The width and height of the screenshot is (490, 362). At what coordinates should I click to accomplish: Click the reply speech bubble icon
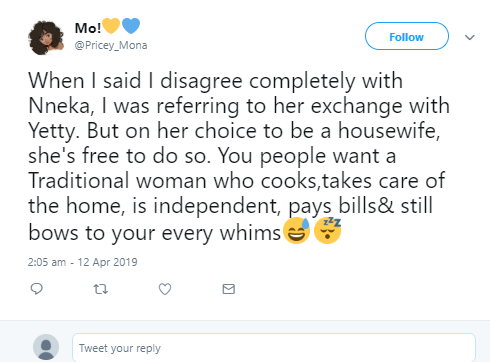[36, 289]
